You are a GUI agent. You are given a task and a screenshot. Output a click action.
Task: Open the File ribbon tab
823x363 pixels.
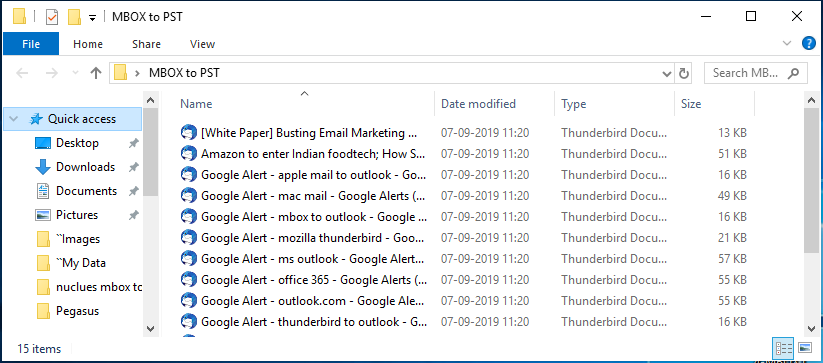(31, 44)
